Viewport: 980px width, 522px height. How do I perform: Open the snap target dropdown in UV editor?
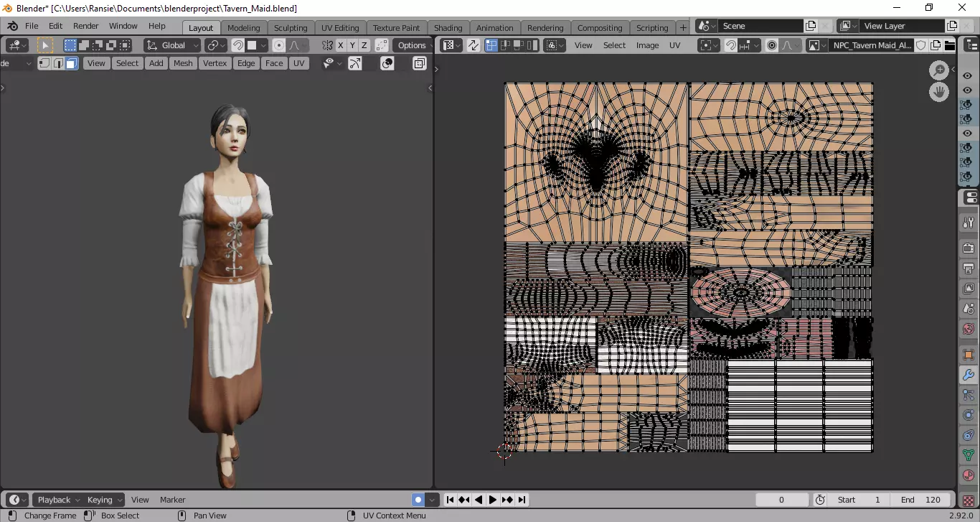tap(749, 45)
